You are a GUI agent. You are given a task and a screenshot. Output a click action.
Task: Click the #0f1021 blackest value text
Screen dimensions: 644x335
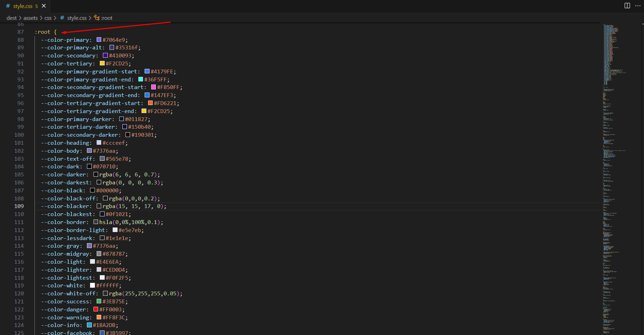click(x=117, y=214)
